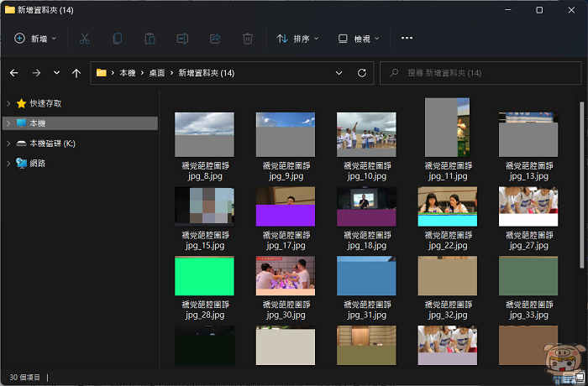Screen dimensions: 588x386
Task: Click 桌面 in the address breadcrumb
Action: [x=157, y=73]
